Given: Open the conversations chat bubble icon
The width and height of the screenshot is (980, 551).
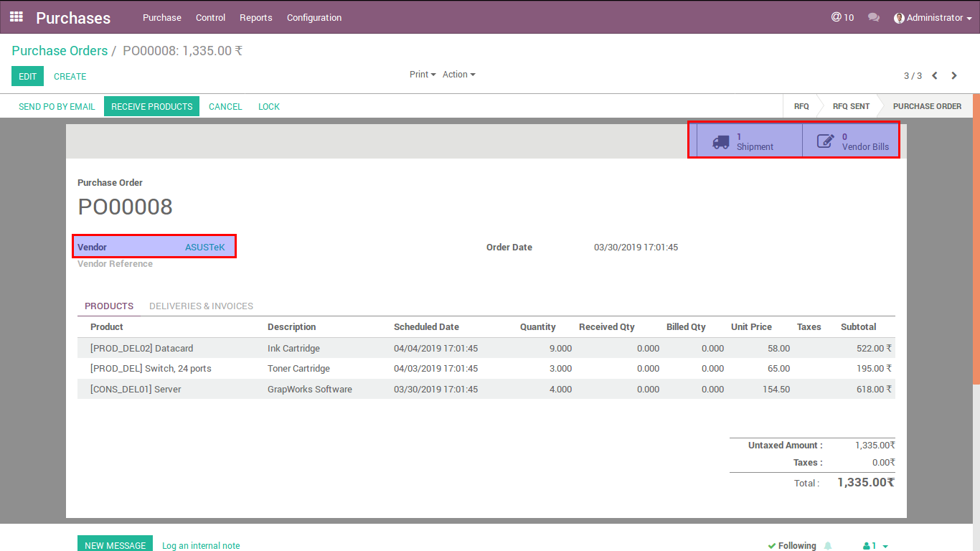Looking at the screenshot, I should point(873,17).
